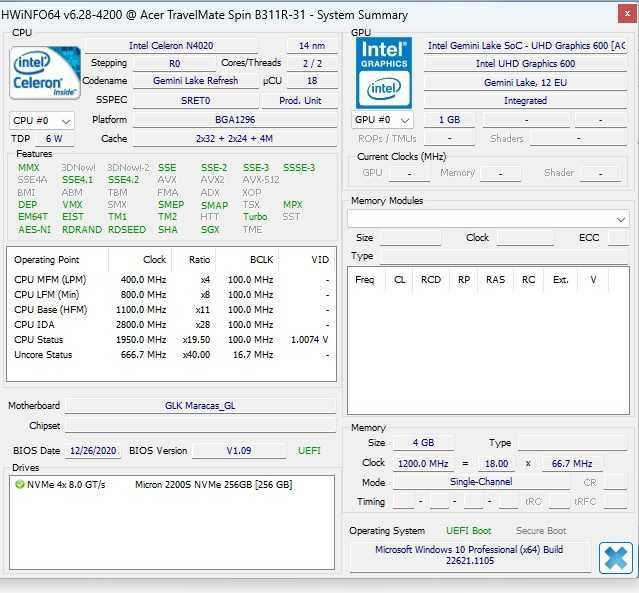The width and height of the screenshot is (639, 593).
Task: Click the GLK Maracas_GL motherboard field
Action: (x=200, y=406)
